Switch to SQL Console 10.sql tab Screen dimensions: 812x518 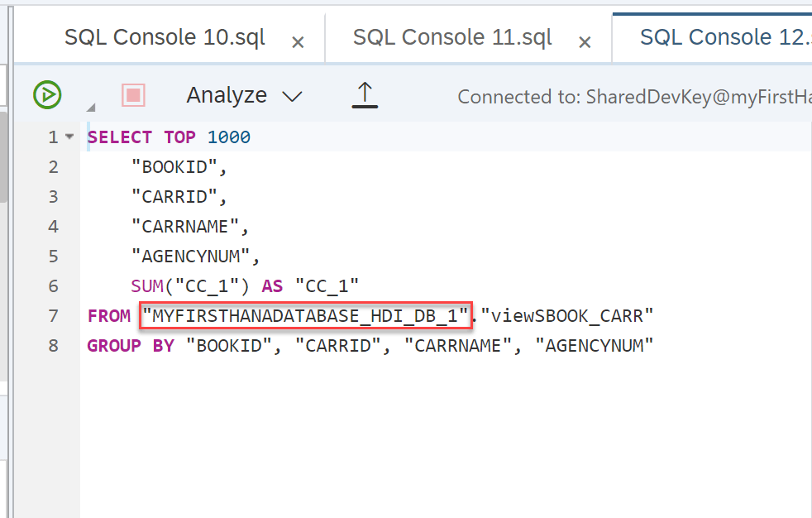point(165,37)
